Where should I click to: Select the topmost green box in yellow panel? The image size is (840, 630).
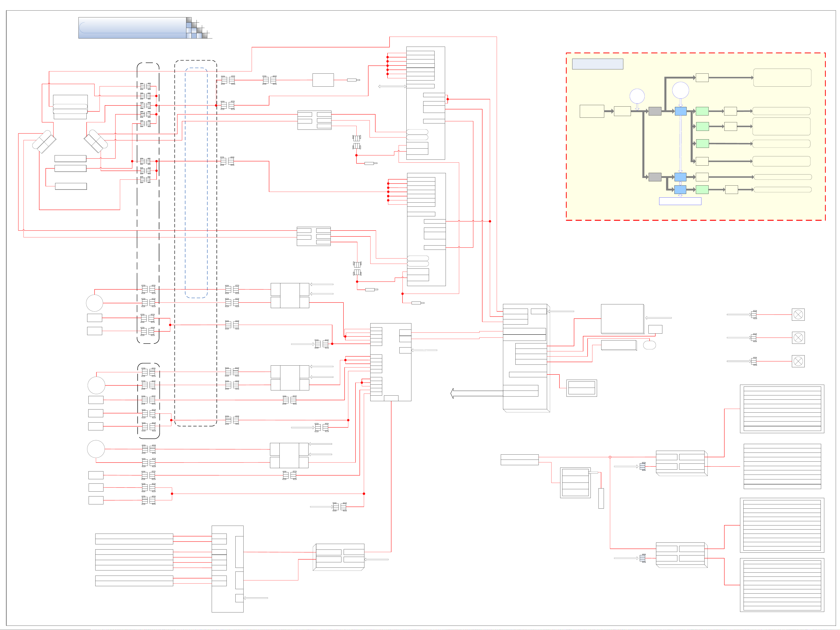coord(702,111)
